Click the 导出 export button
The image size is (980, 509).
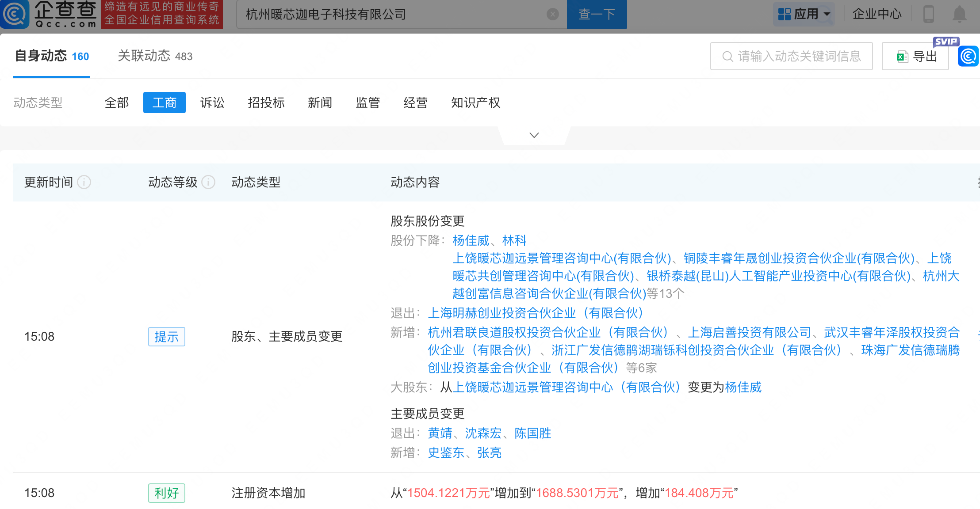pyautogui.click(x=915, y=56)
